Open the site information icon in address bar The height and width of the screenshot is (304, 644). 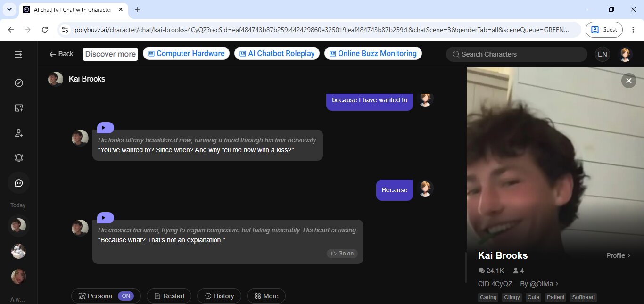(x=66, y=30)
